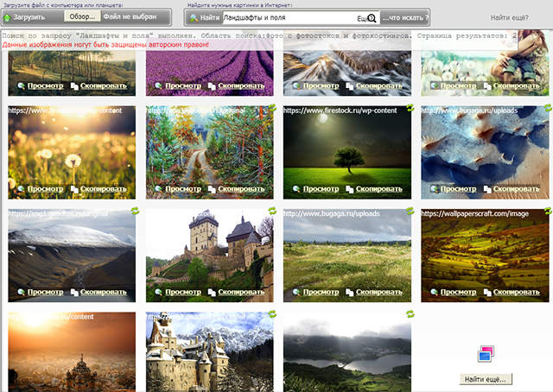Click the https://wallpaperscraft.com/image URL text

[x=474, y=213]
